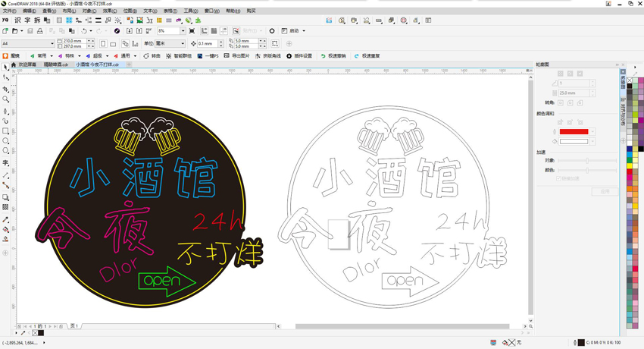
Task: Click the 识 plugin icon
Action: tap(17, 20)
